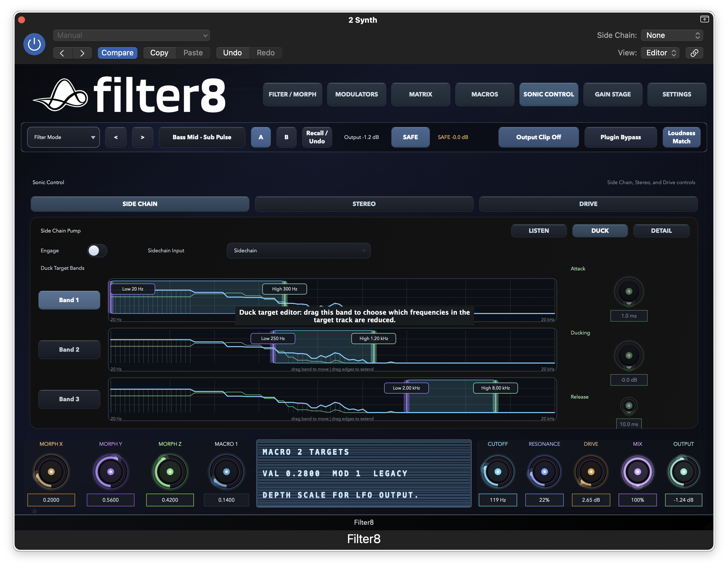Open the Sidechain Input dropdown
728x567 pixels.
[298, 251]
